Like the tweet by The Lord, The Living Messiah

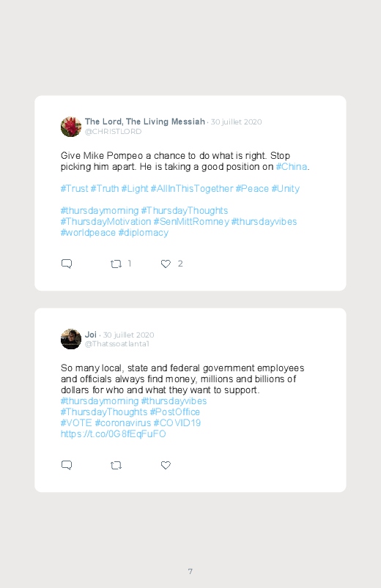pyautogui.click(x=166, y=264)
